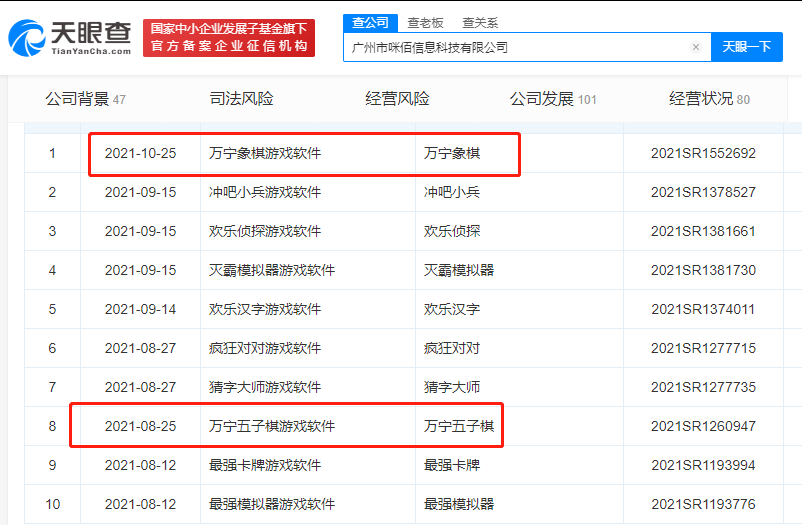Click the short name 疯狂对对
Image resolution: width=802 pixels, height=525 pixels.
click(x=452, y=348)
